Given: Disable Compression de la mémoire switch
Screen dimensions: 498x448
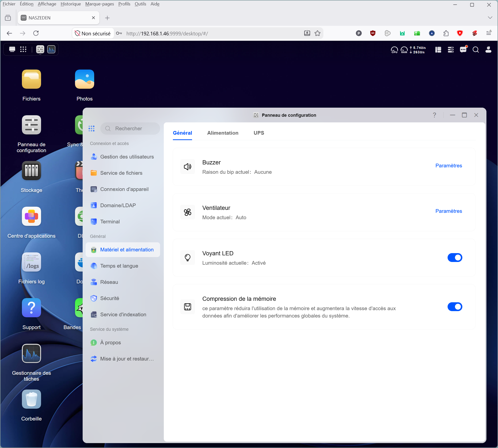Looking at the screenshot, I should coord(455,307).
